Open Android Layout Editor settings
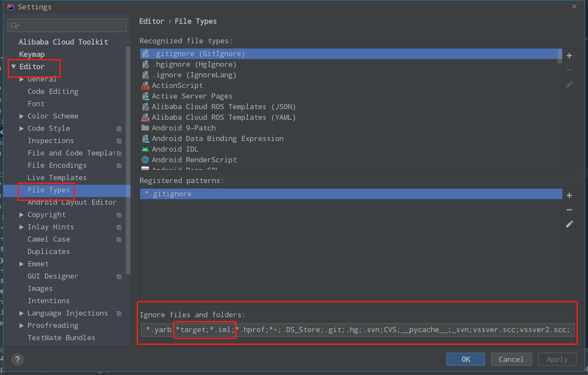The height and width of the screenshot is (375, 588). 72,203
